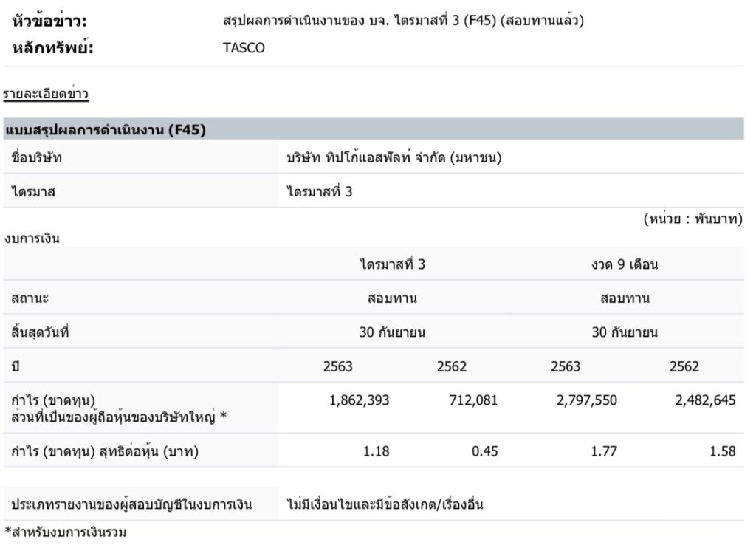Click the สถานะ row label

[x=30, y=298]
